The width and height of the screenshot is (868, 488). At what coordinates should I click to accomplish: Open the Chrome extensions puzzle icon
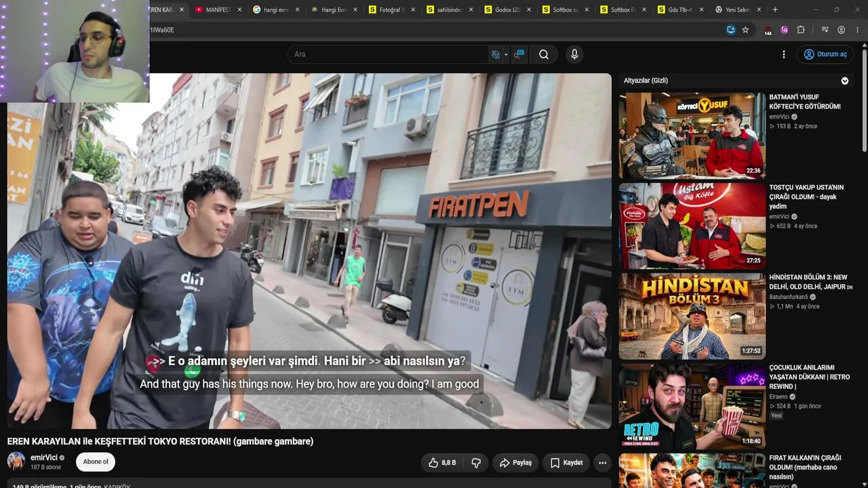[x=801, y=30]
